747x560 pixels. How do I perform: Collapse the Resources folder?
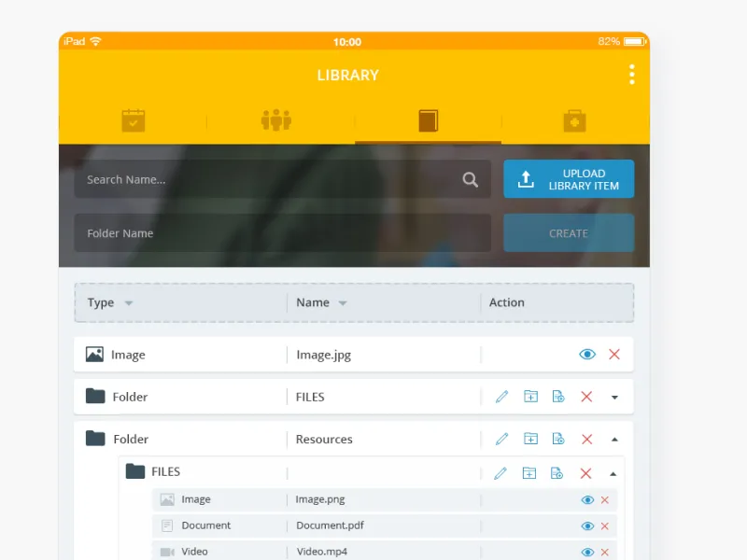click(614, 440)
